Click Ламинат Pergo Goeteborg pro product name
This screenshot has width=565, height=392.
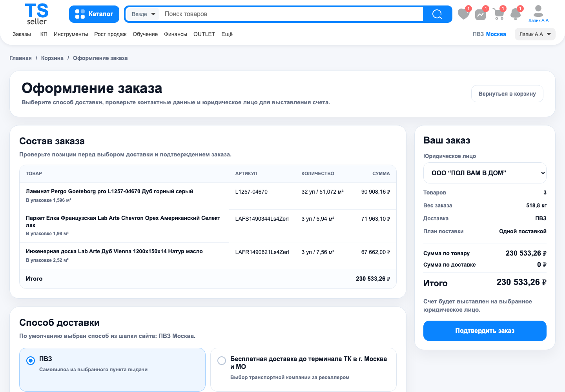[x=109, y=191]
